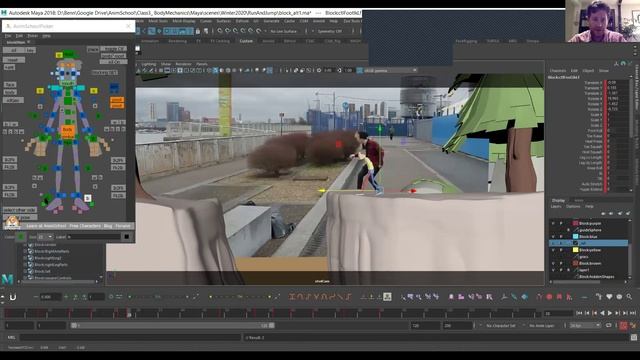Screen dimensions: 640x360
Task: Open the Lighting menu in the viewport panel
Action: pyautogui.click(x=149, y=64)
